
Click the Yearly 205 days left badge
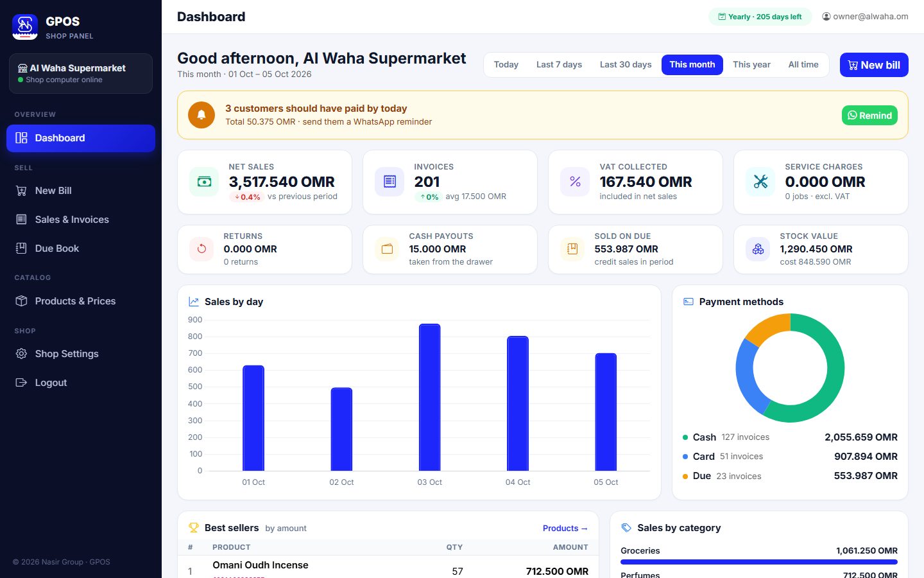[760, 17]
